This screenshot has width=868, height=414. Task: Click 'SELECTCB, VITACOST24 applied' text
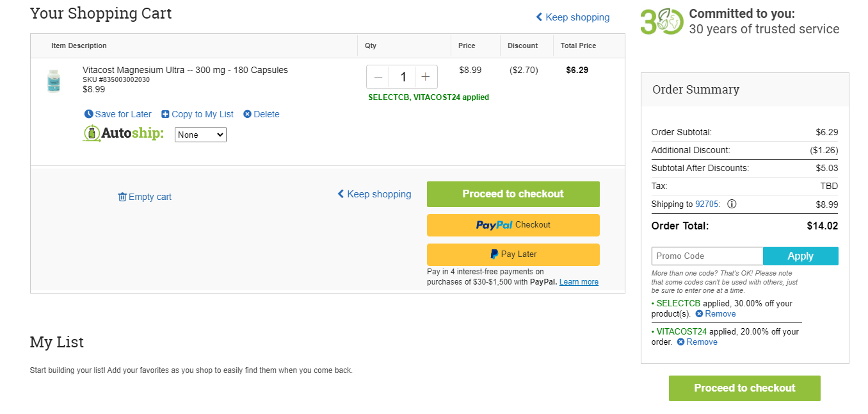point(428,97)
